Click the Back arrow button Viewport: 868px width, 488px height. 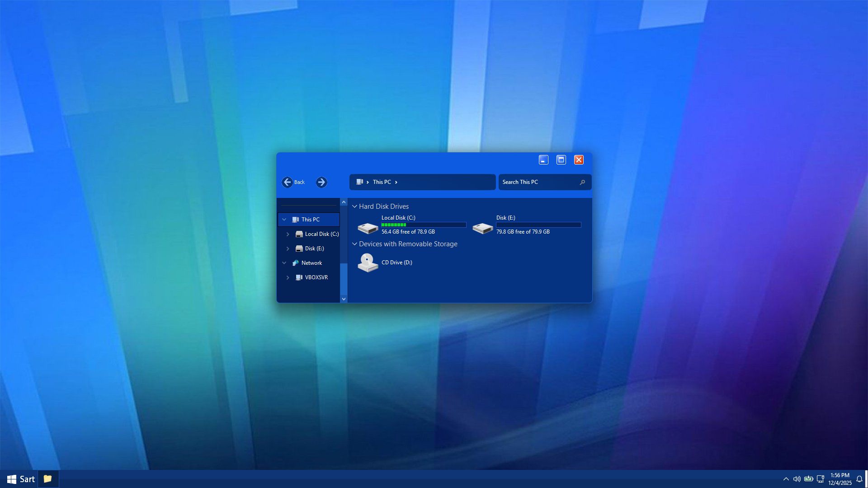coord(287,182)
